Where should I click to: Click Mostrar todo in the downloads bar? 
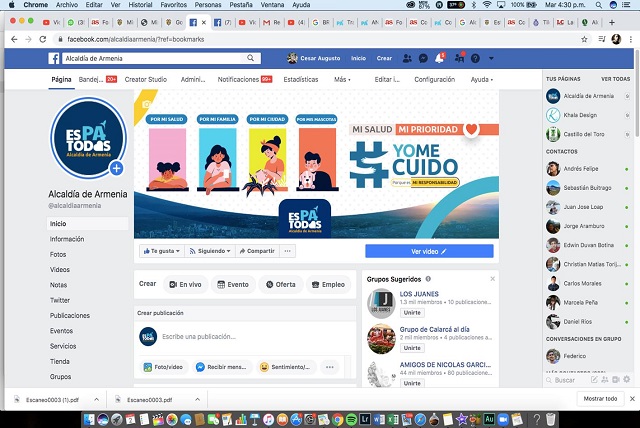[600, 399]
